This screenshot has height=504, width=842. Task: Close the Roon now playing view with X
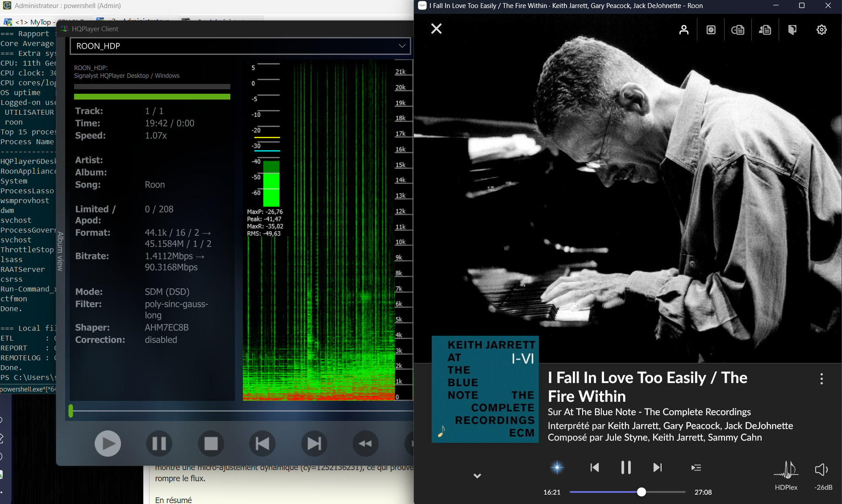[x=436, y=29]
